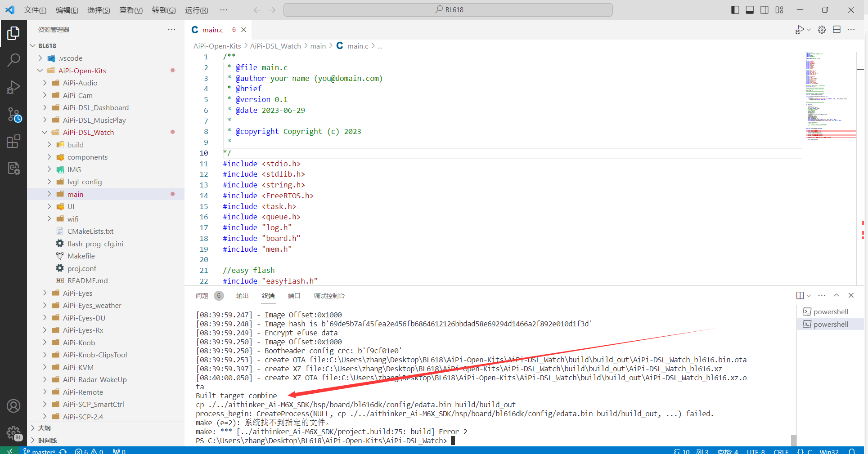Click the split editor icon
This screenshot has width=868, height=454.
coord(837,30)
